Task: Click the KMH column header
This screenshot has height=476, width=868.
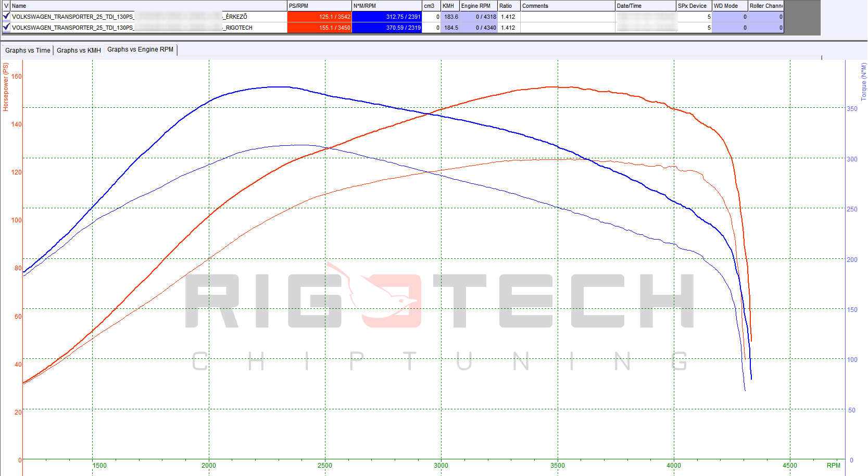Action: [x=450, y=6]
